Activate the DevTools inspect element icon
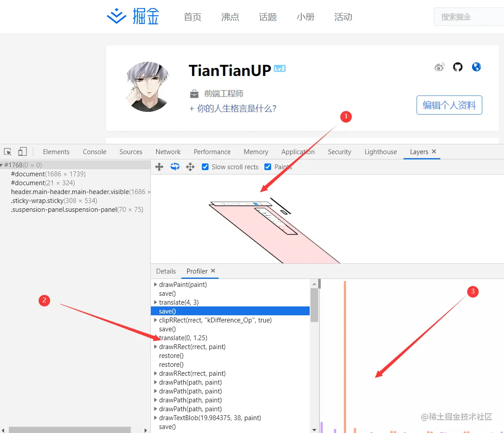The height and width of the screenshot is (433, 504). coord(8,152)
